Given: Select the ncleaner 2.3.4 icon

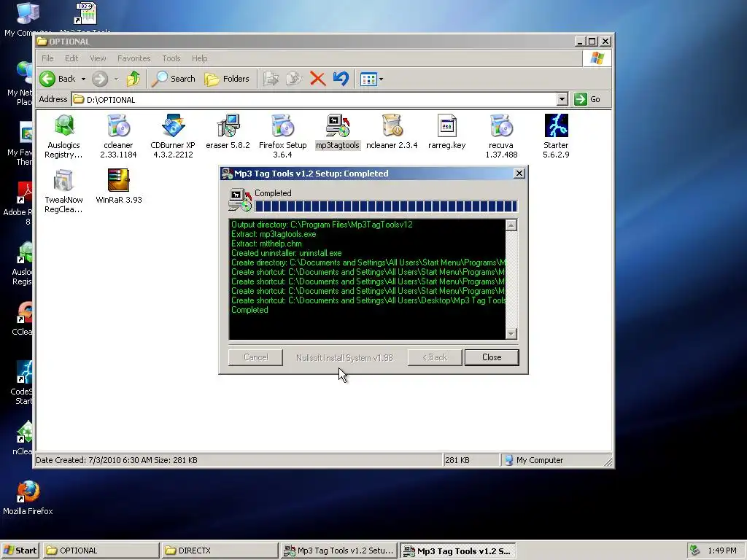Looking at the screenshot, I should click(x=392, y=126).
